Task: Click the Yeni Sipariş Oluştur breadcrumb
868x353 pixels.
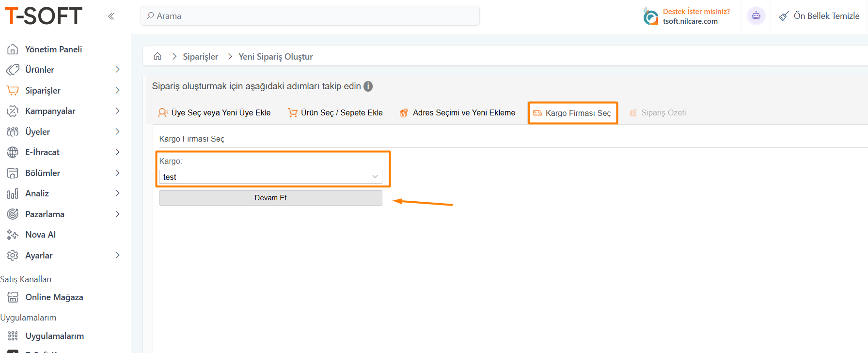Action: (276, 57)
